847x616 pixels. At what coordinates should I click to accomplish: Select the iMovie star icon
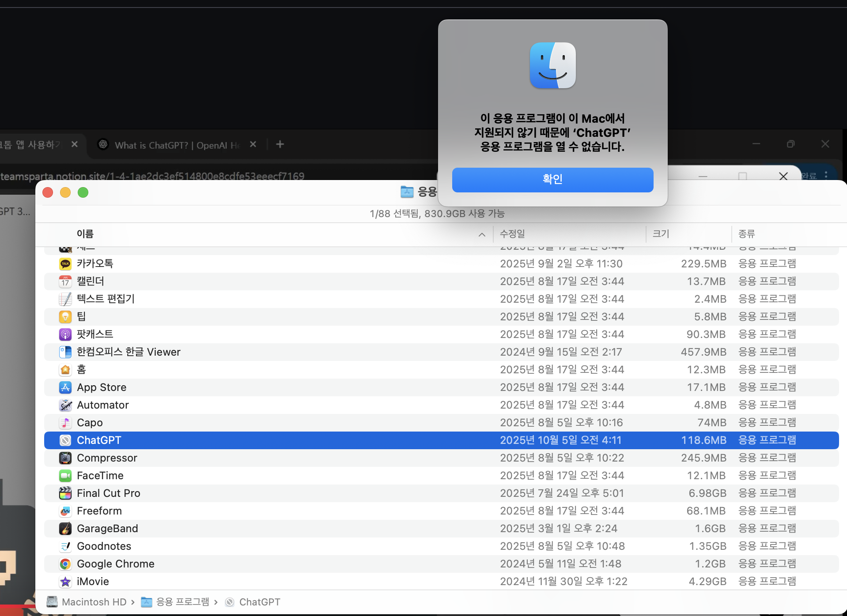pos(65,582)
